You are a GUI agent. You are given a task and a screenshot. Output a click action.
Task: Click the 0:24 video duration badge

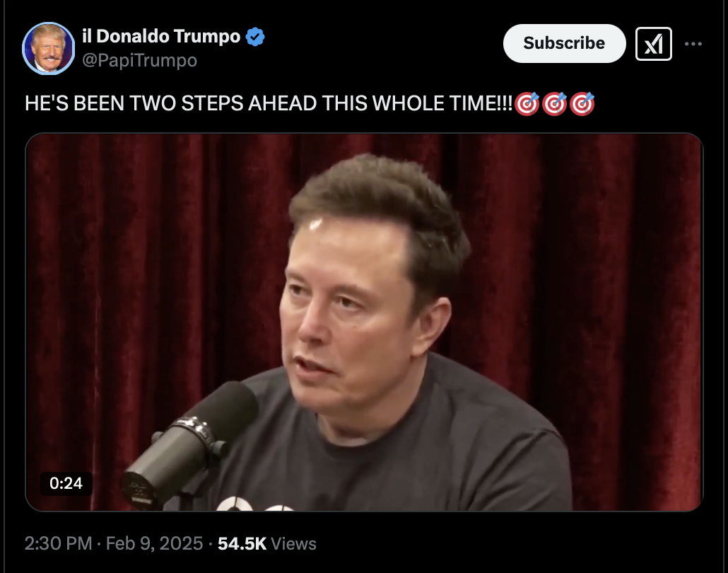click(x=66, y=483)
